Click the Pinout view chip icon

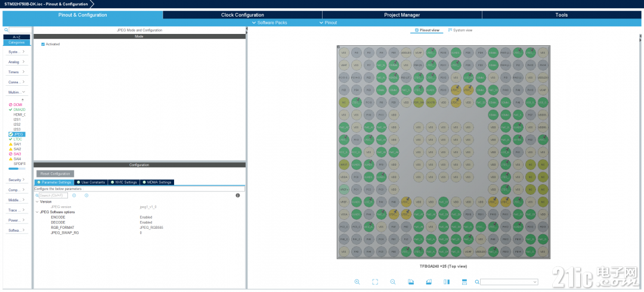417,30
